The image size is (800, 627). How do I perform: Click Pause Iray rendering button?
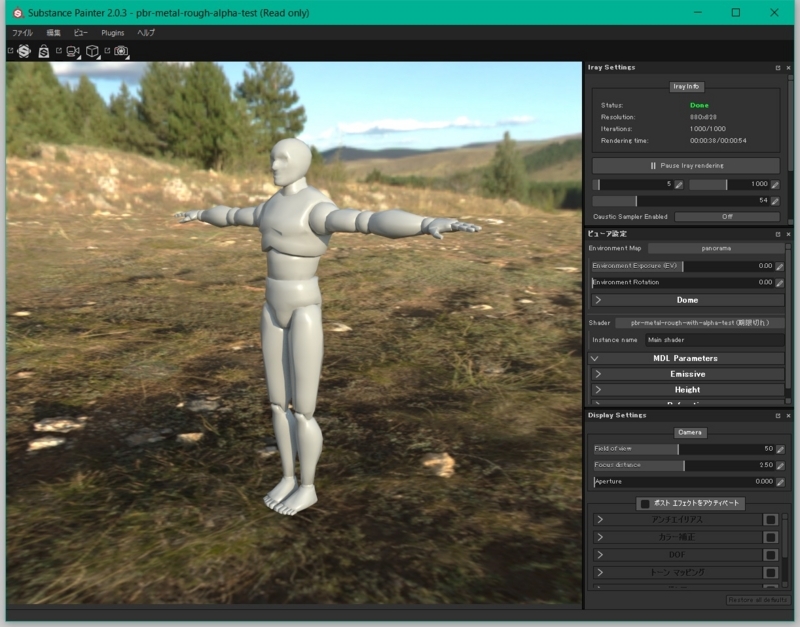click(x=686, y=166)
